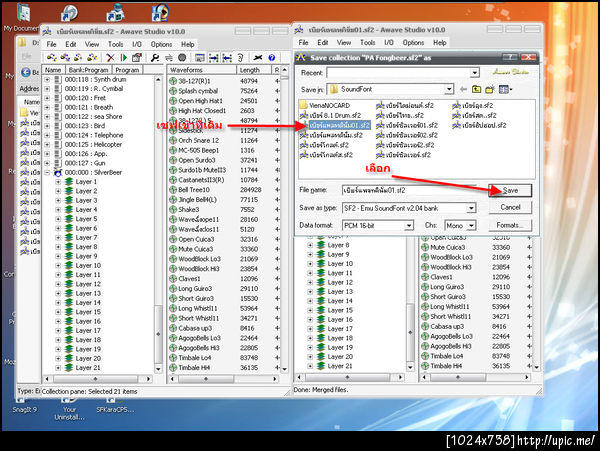Click the first instrument icon in left window toolbar
This screenshot has height=451, width=600.
click(x=51, y=58)
